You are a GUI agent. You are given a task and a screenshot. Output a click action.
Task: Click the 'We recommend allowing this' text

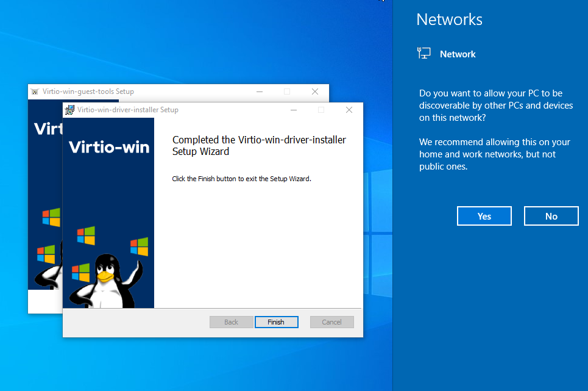494,154
